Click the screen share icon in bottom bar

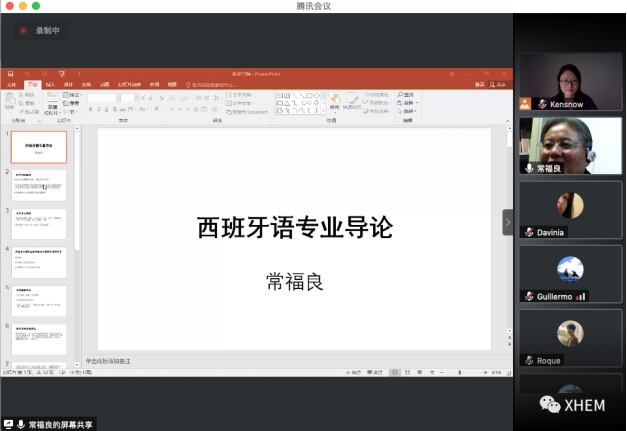pyautogui.click(x=8, y=424)
